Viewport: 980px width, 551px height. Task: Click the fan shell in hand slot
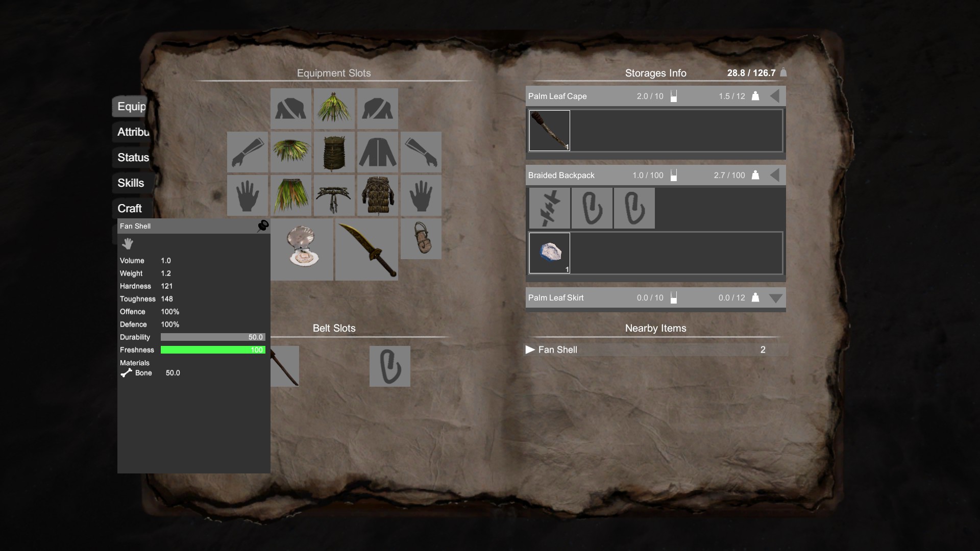[302, 249]
